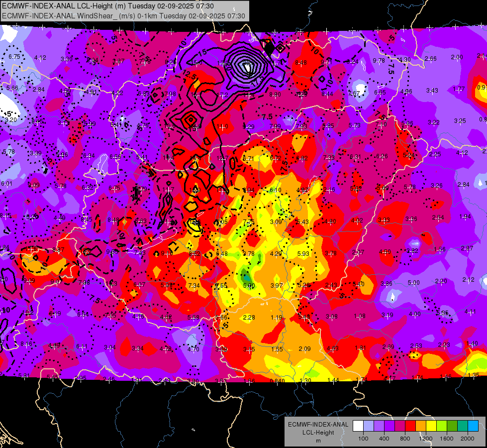
Task: Click the wind shear value 2.54
Action: pyautogui.click(x=438, y=218)
